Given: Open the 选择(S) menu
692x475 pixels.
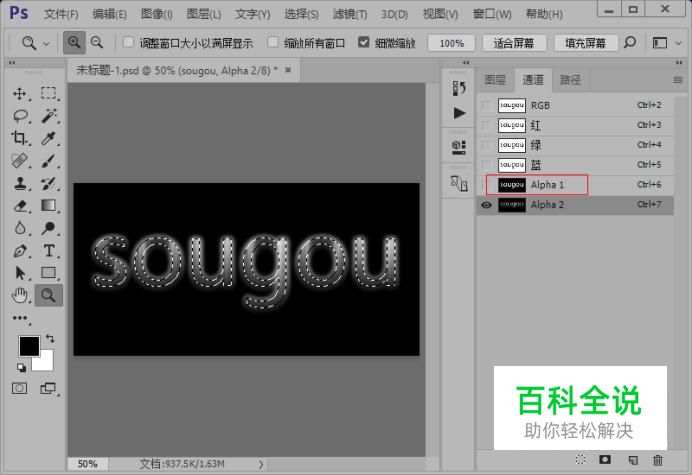Looking at the screenshot, I should tap(301, 14).
